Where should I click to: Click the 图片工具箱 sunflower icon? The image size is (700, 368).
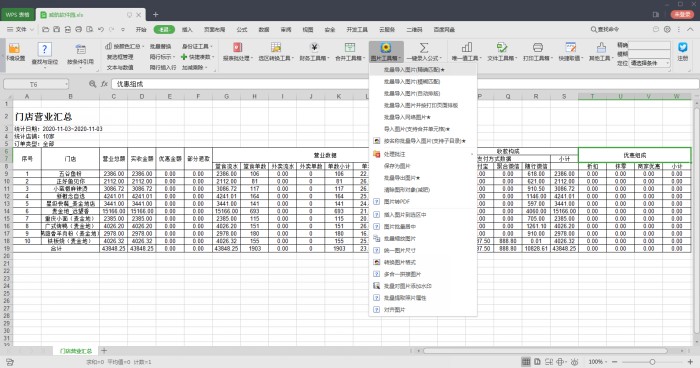click(x=386, y=47)
